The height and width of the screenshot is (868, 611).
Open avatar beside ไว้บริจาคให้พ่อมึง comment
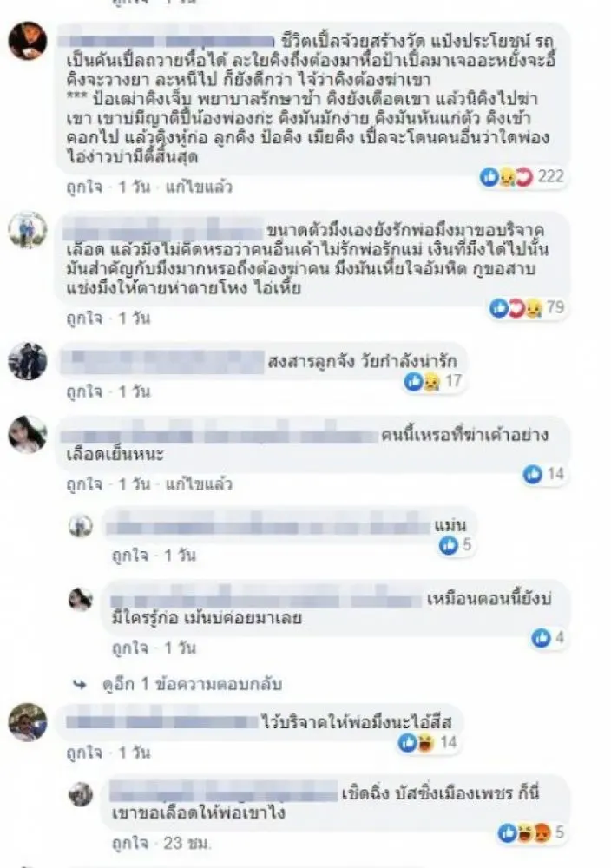click(28, 722)
